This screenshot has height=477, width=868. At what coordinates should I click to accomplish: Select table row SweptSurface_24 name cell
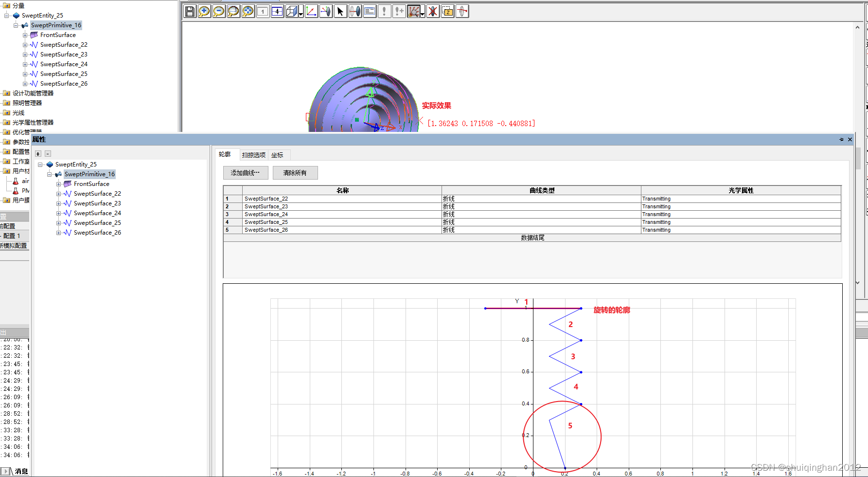pos(342,214)
